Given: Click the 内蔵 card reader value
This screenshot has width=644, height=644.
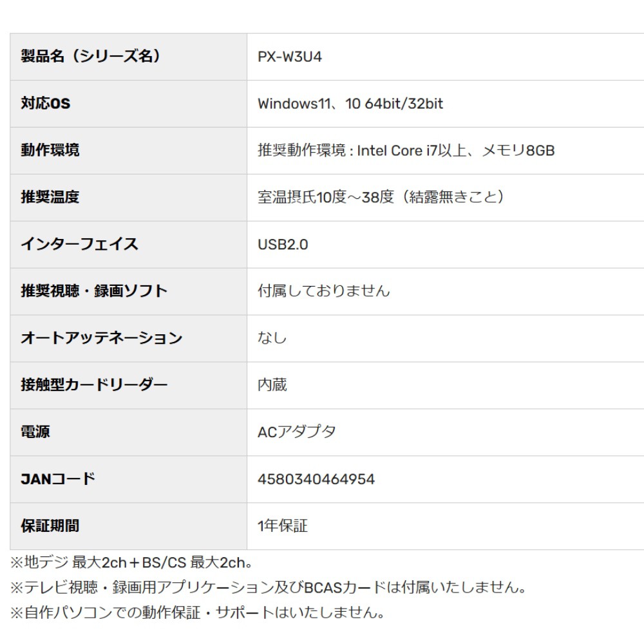Looking at the screenshot, I should tap(272, 385).
